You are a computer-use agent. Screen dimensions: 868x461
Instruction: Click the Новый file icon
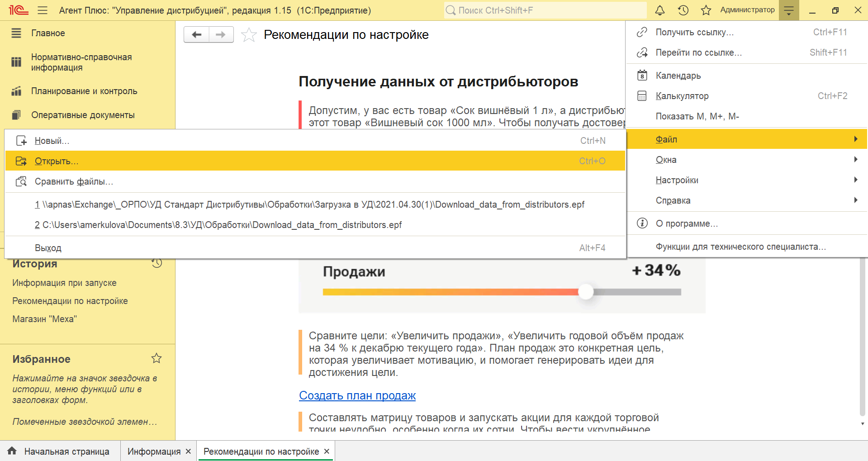click(21, 141)
